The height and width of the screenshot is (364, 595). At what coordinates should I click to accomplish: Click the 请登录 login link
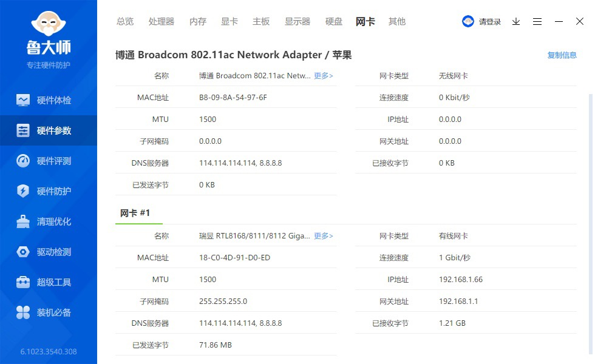point(489,22)
